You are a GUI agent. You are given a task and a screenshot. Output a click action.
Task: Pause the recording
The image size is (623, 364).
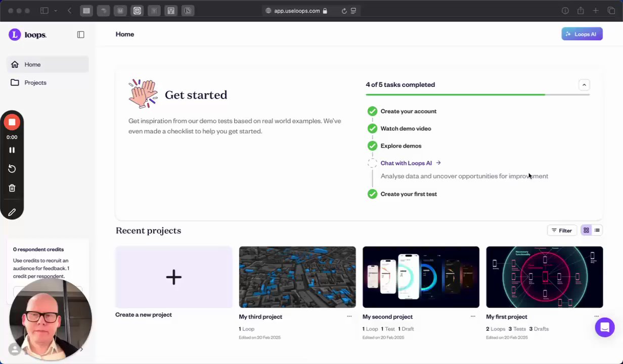[12, 150]
